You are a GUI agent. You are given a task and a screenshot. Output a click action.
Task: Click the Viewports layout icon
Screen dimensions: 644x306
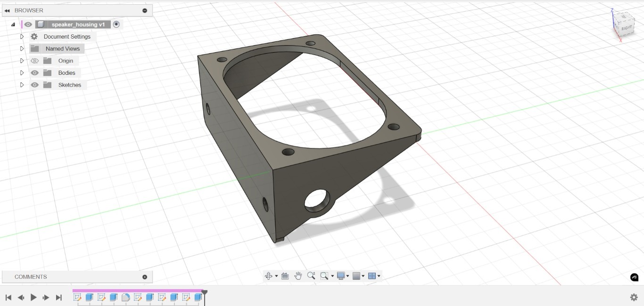pos(372,276)
